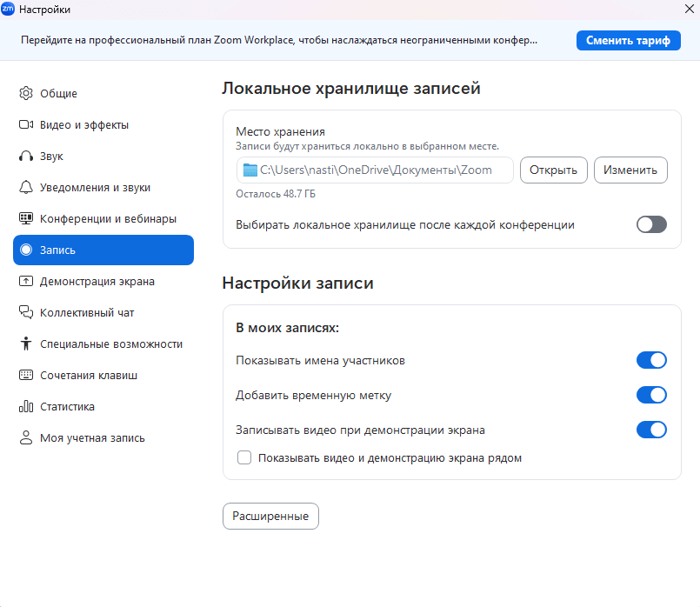The width and height of the screenshot is (700, 607).
Task: Click the camera icon for Видео и эффекты
Action: tap(26, 125)
